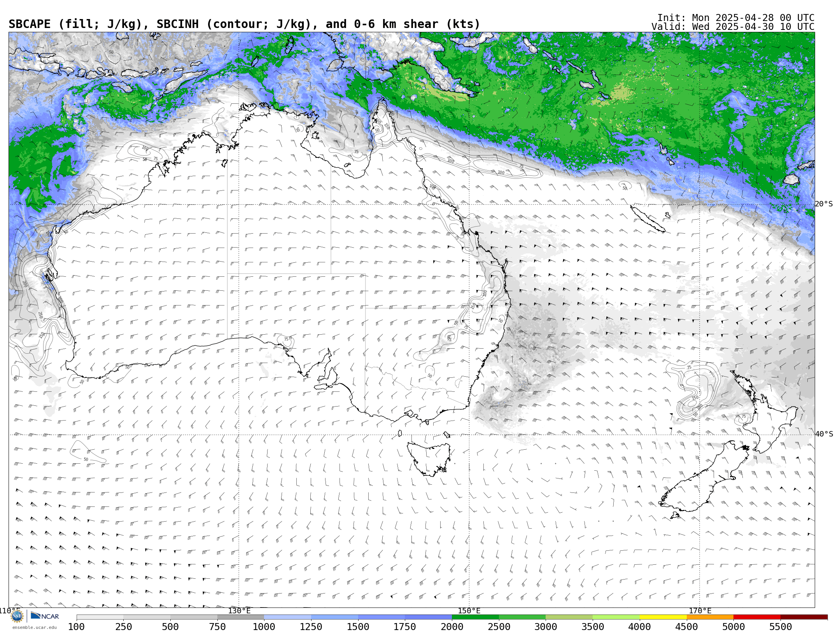Select the bright red 5000–5500 color bar segment
Viewport: 840px width, 632px height.
[x=757, y=617]
